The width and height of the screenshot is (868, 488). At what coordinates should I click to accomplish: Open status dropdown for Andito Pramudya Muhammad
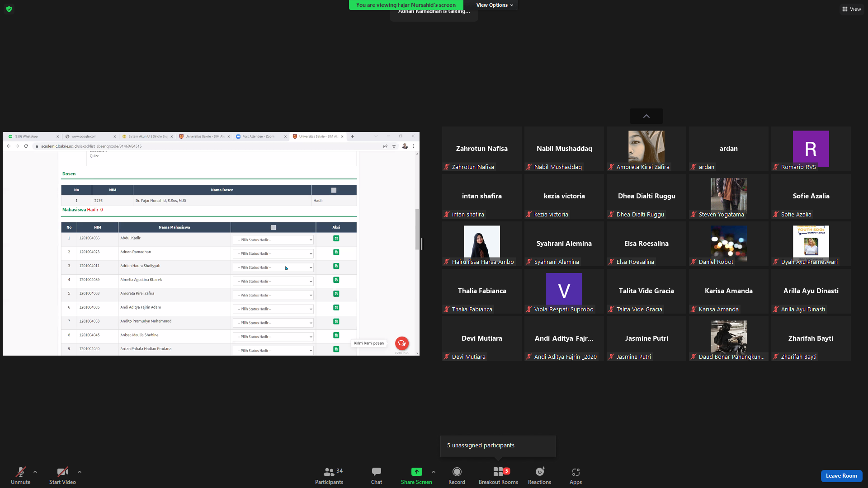click(274, 323)
